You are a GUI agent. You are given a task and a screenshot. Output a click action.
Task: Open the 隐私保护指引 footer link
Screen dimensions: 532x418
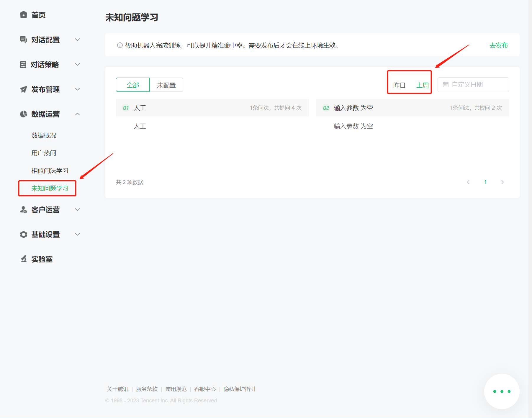coord(240,389)
